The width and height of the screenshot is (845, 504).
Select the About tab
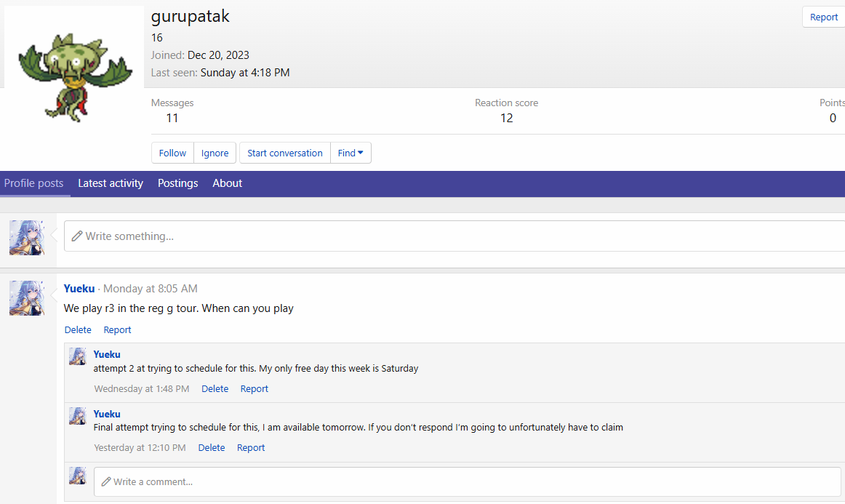click(x=227, y=183)
